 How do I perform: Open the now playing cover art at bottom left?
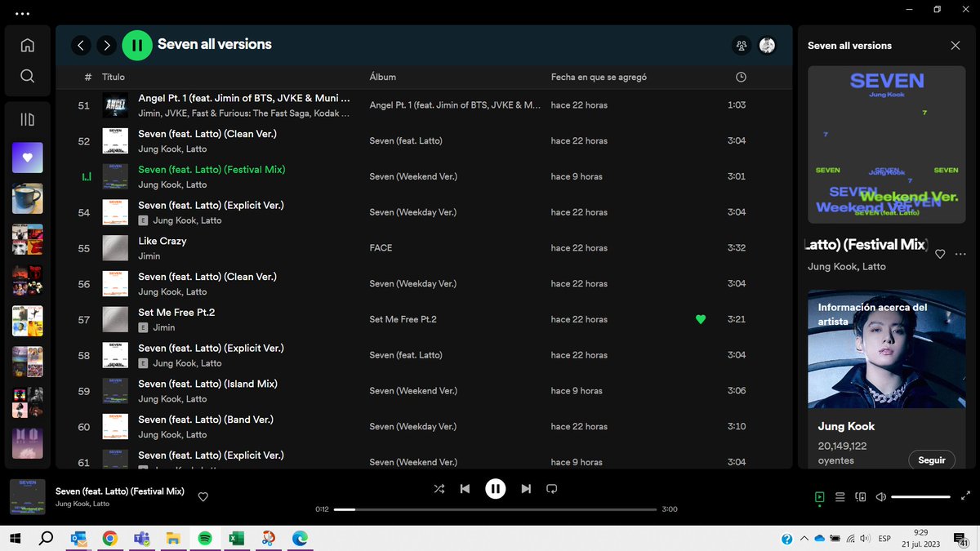click(27, 496)
